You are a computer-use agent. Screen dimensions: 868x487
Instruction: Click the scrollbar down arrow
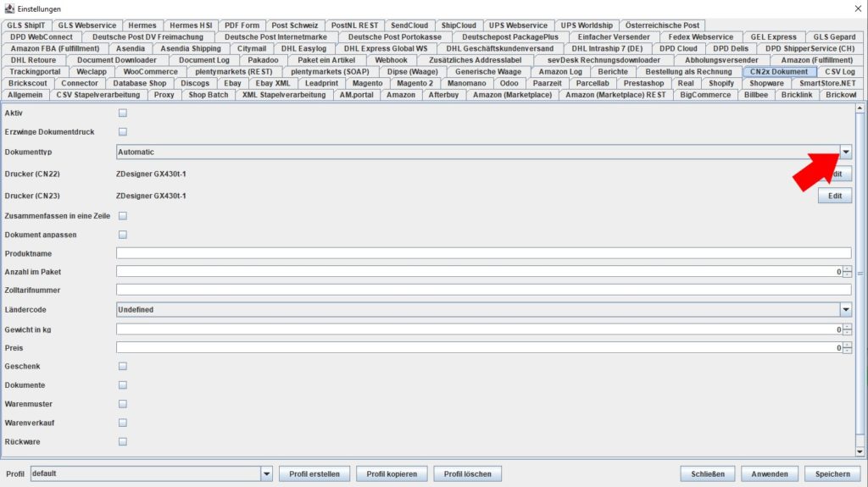click(x=860, y=451)
